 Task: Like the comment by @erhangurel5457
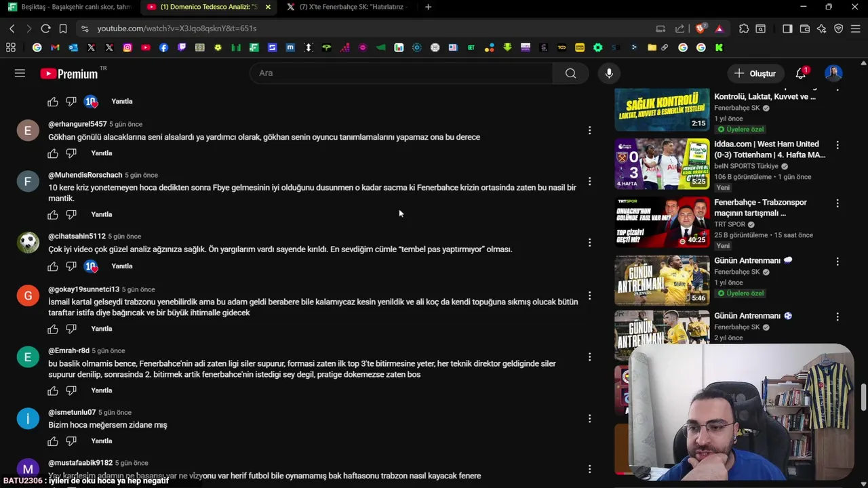[53, 153]
